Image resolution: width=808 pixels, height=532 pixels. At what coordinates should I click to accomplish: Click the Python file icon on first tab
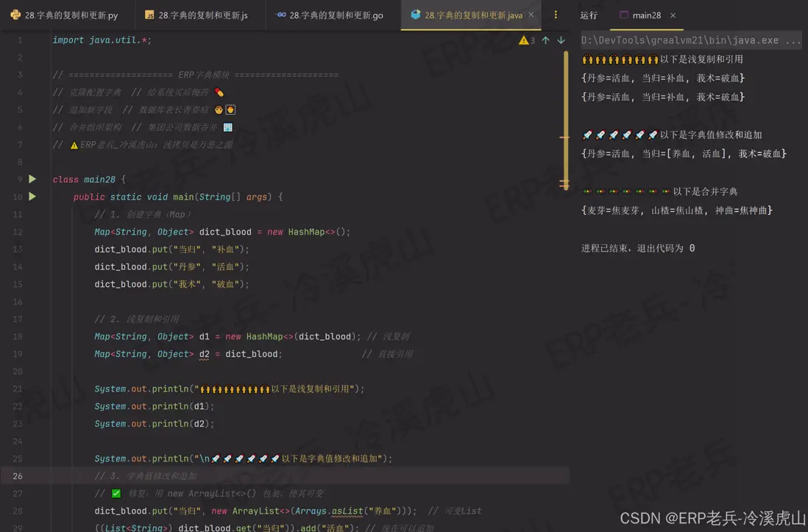[x=15, y=15]
